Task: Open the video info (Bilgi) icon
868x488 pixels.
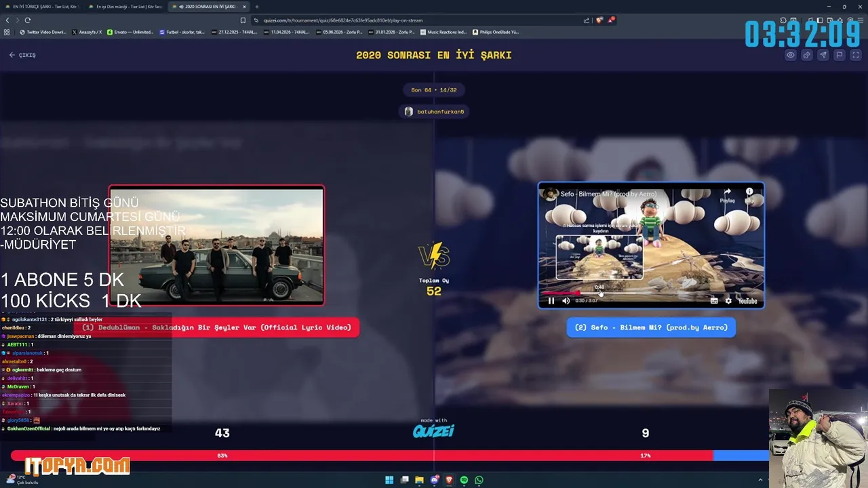Action: click(749, 195)
